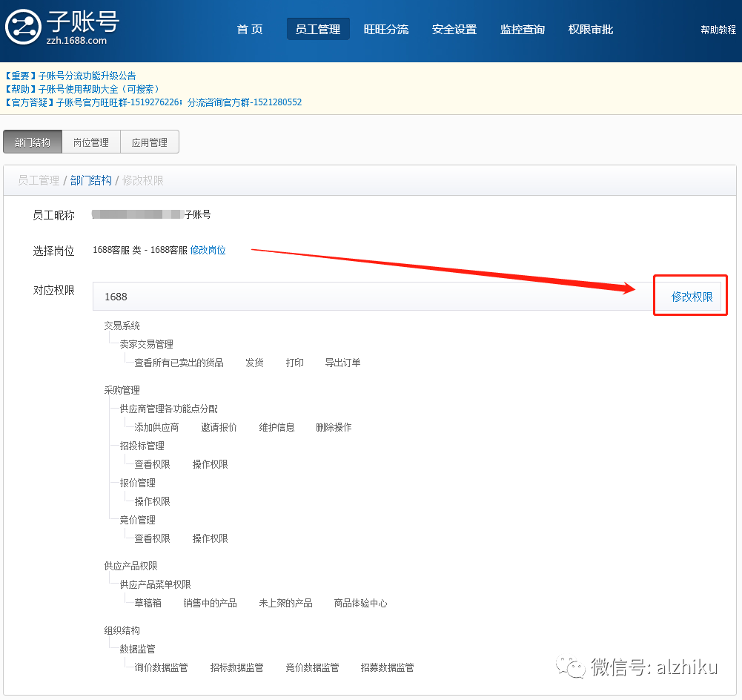This screenshot has height=700, width=742.
Task: Switch to the 应用管理 tab
Action: (x=150, y=142)
